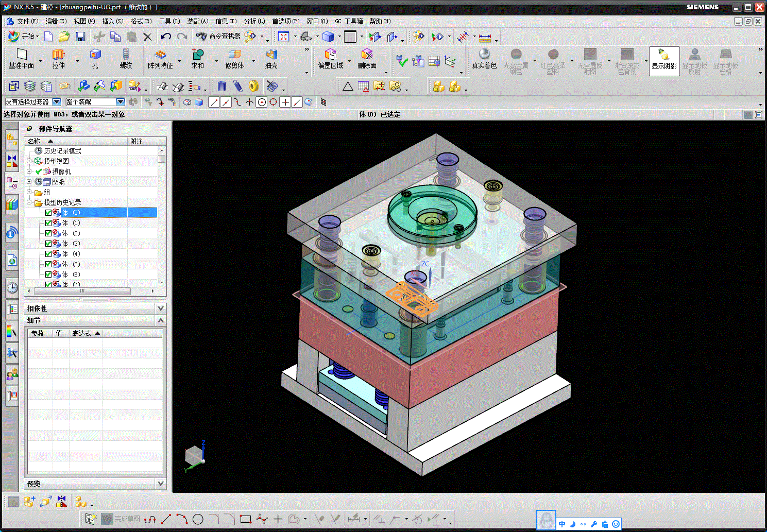The width and height of the screenshot is (767, 532).
Task: Sort by the 名称 column header
Action: 76,141
